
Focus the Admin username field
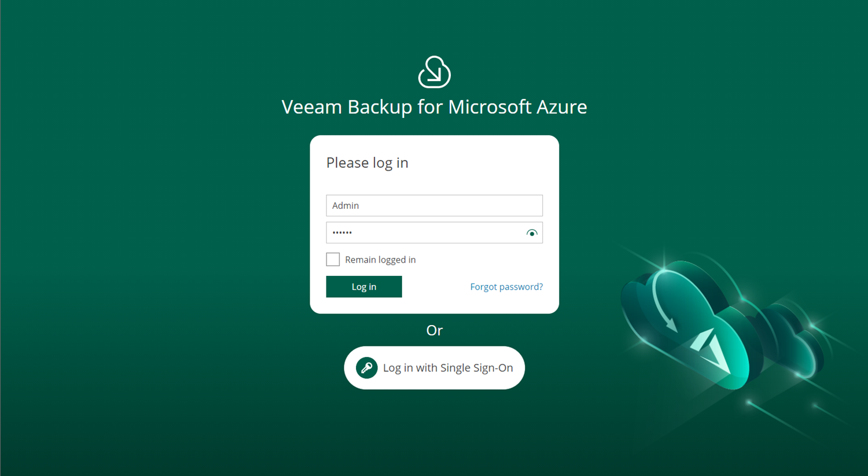[435, 205]
